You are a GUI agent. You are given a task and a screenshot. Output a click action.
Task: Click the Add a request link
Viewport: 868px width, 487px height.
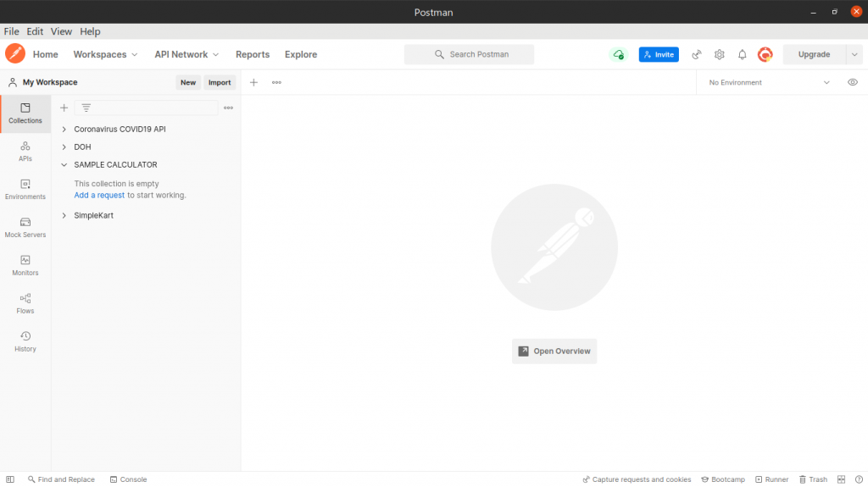pos(99,195)
